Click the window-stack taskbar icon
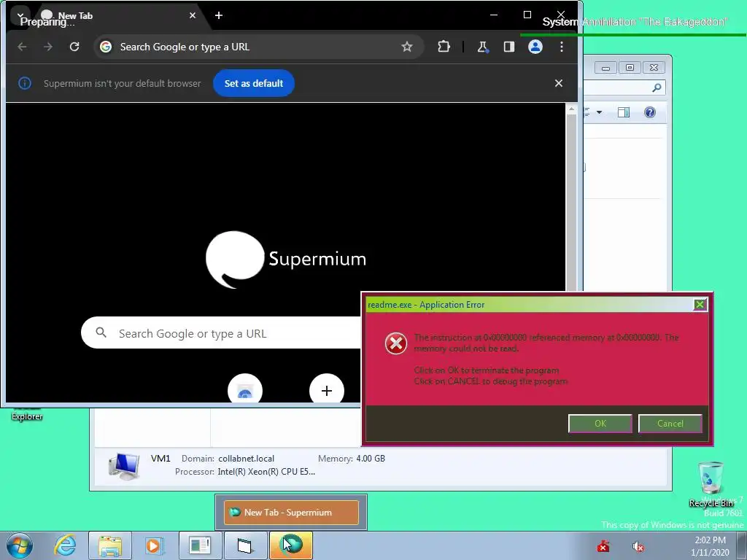Viewport: 747px width, 560px height. point(245,545)
